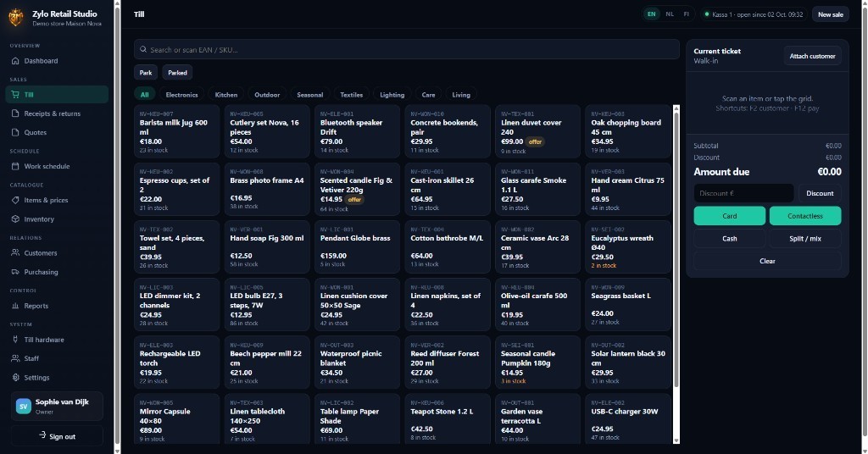Switch language to NL

click(x=670, y=14)
